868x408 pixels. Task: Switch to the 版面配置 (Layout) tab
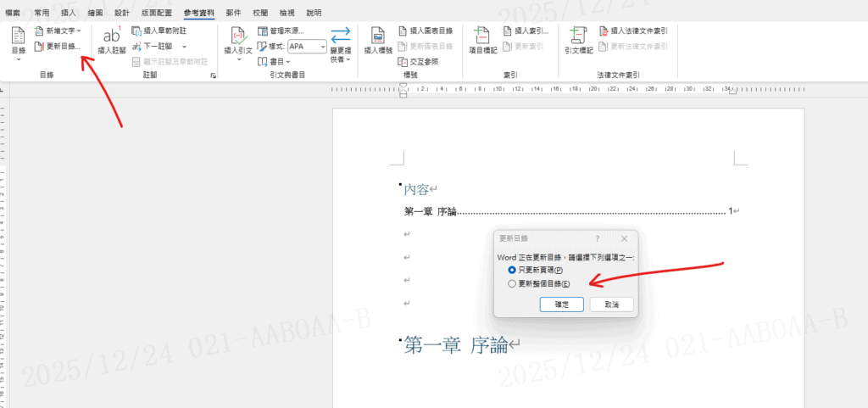[156, 13]
